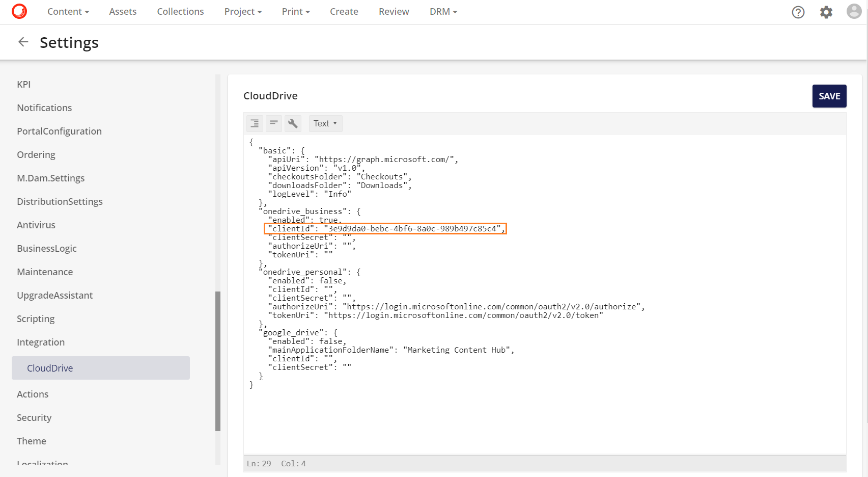Open the Assets page

(x=123, y=12)
